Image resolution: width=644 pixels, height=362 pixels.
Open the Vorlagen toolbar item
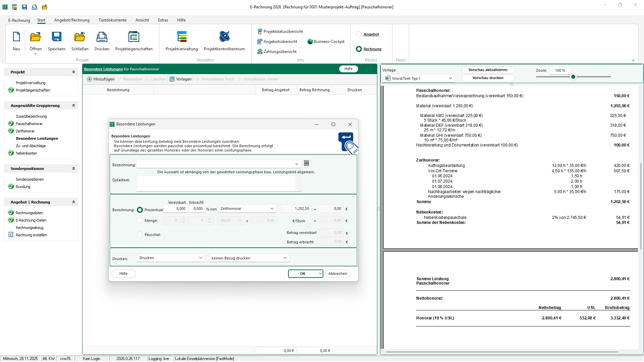click(180, 79)
